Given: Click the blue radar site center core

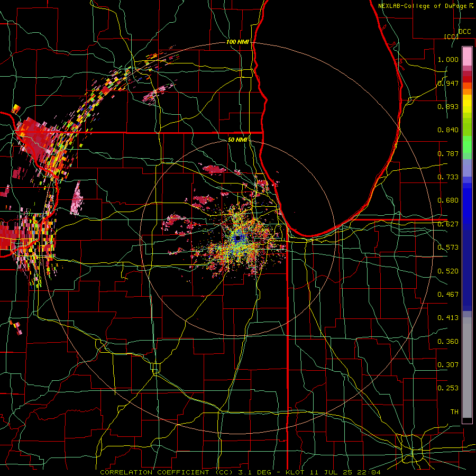Looking at the screenshot, I should pyautogui.click(x=238, y=239).
